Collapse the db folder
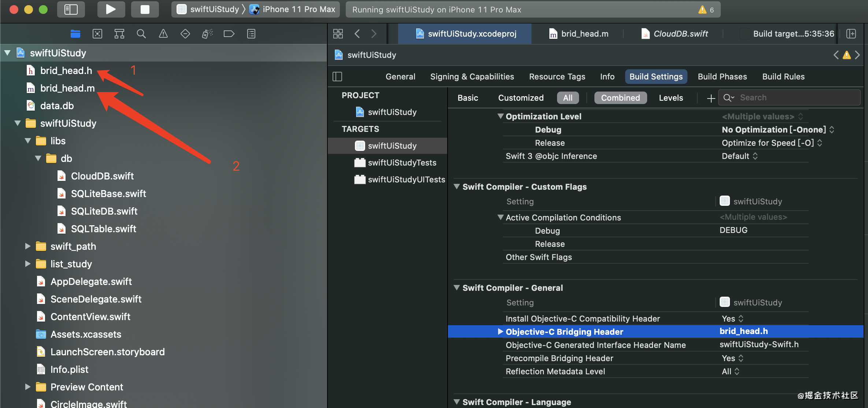This screenshot has width=868, height=408. 38,159
